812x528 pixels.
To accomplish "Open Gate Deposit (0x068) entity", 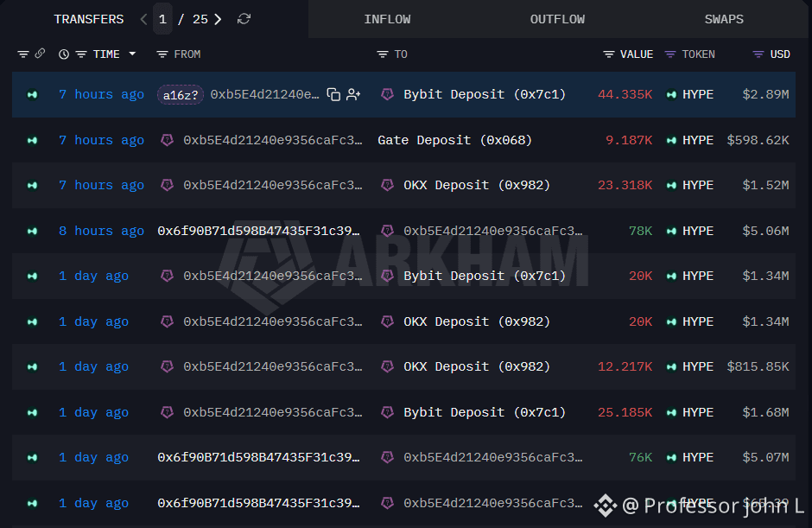I will [x=454, y=140].
